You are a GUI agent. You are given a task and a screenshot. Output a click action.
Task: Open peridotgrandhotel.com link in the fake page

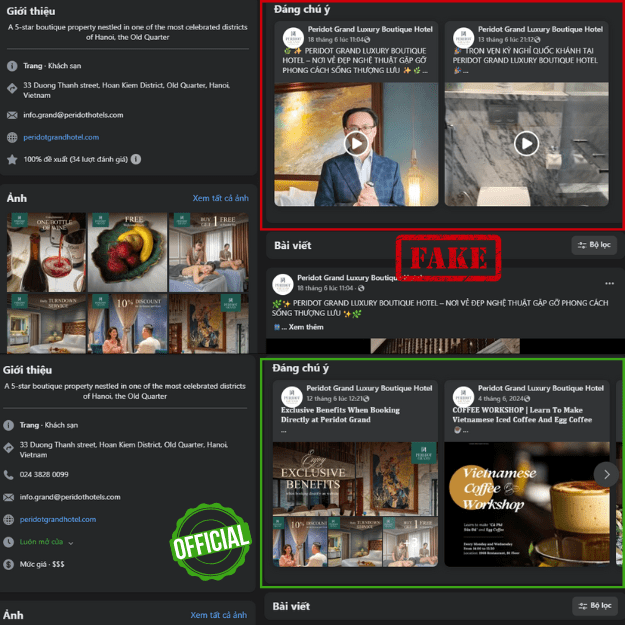click(61, 137)
